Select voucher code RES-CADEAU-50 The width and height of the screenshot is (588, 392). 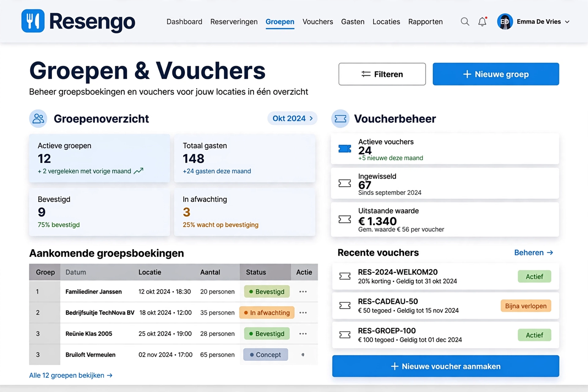click(388, 301)
